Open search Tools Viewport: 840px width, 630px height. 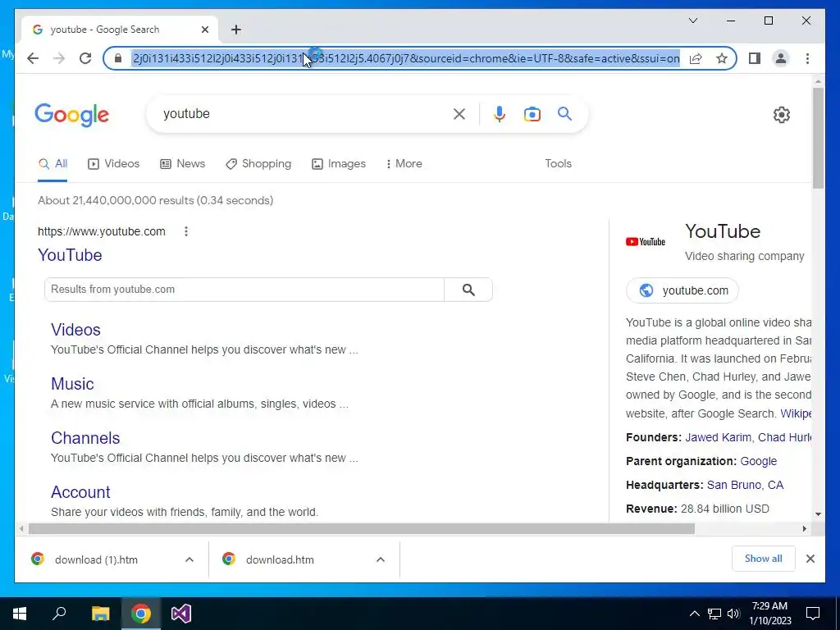click(558, 164)
